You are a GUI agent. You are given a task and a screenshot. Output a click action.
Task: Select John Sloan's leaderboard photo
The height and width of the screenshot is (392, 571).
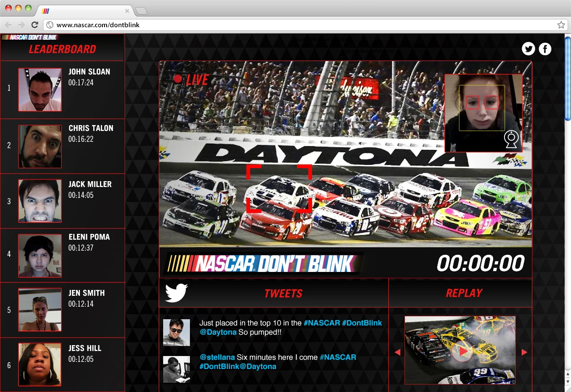click(x=40, y=90)
